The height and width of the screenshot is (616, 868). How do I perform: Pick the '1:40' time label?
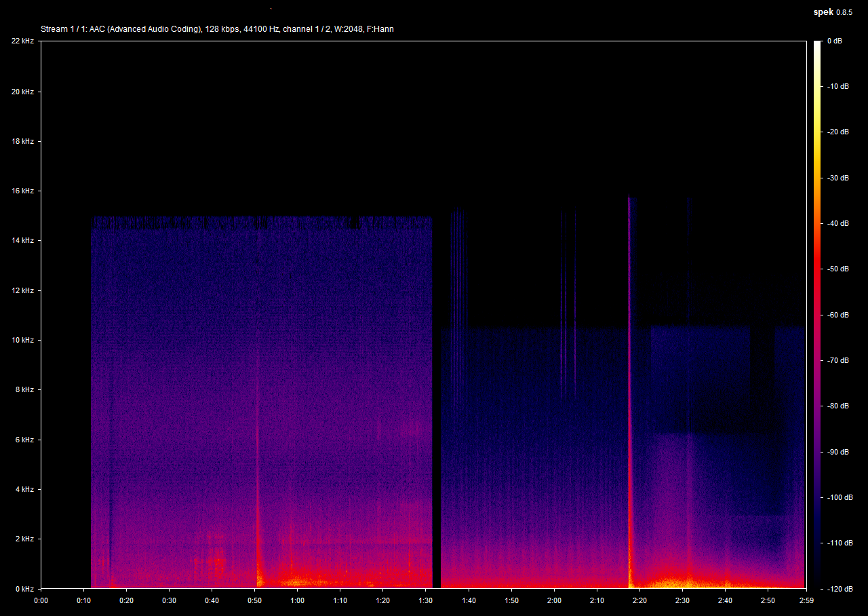[468, 600]
